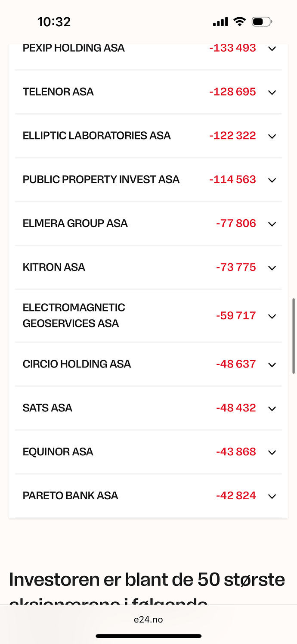Tap the Equinor ASA company name
The width and height of the screenshot is (297, 644).
click(x=58, y=452)
